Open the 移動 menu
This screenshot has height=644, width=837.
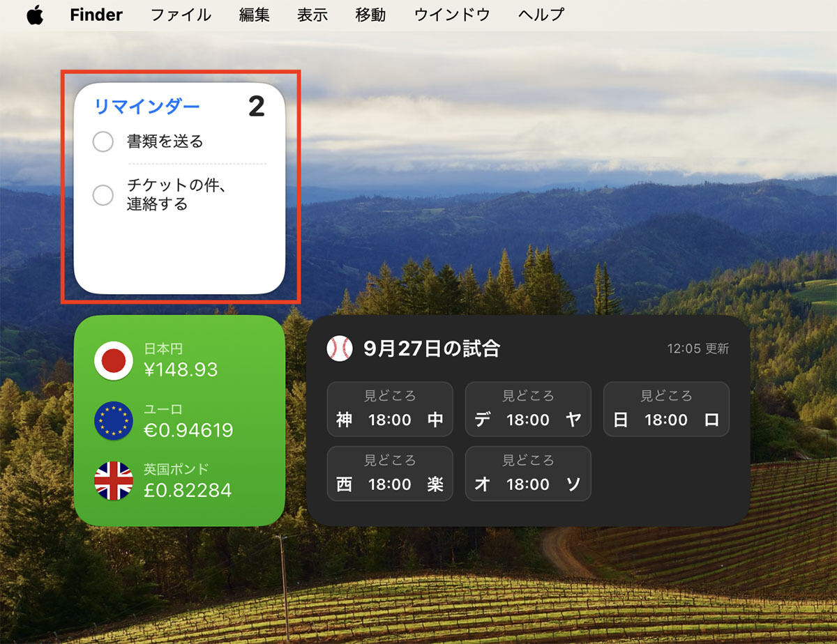point(370,15)
